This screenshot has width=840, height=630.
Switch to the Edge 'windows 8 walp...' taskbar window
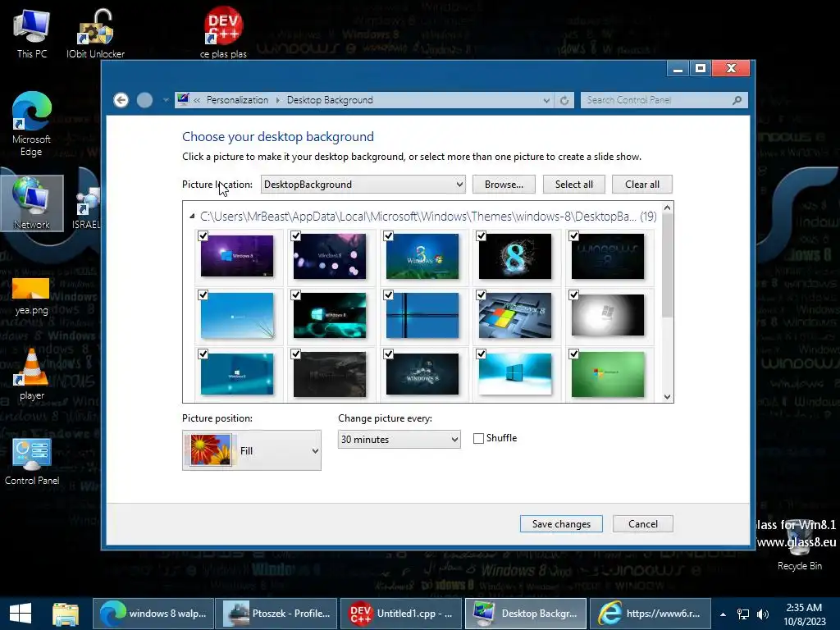(x=153, y=614)
